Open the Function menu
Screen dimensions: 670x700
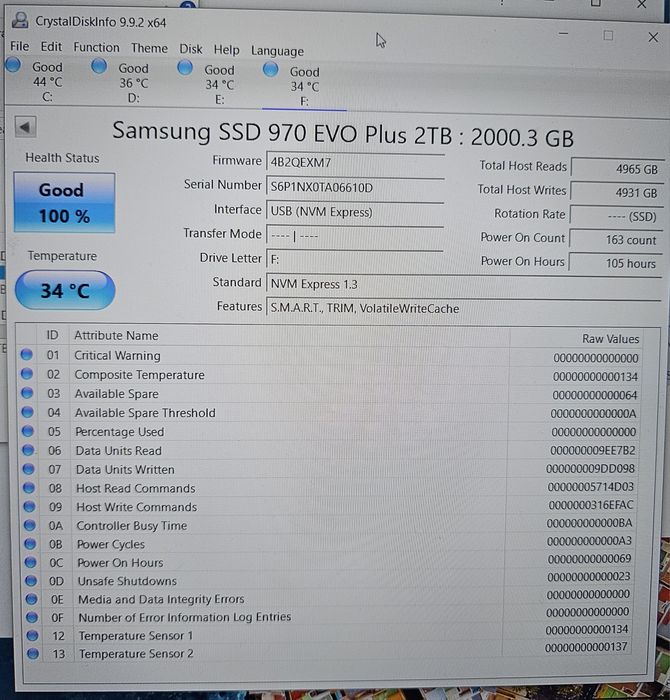[x=96, y=47]
